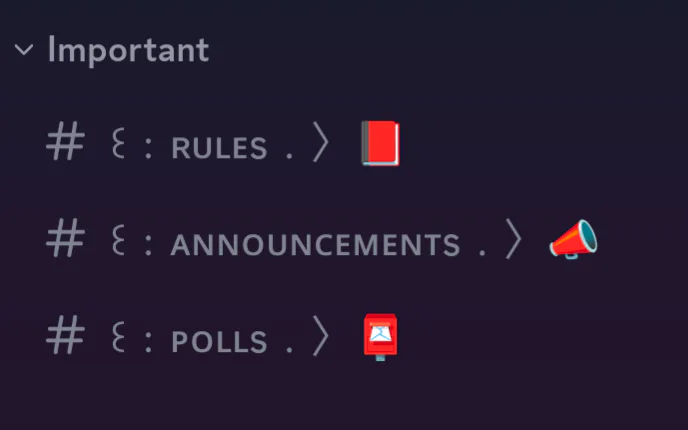Click the colon before Rules text

tap(148, 149)
